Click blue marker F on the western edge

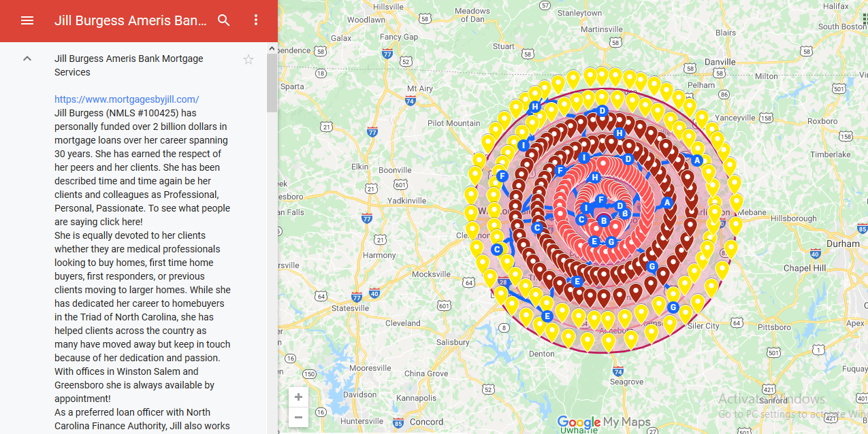pyautogui.click(x=502, y=176)
